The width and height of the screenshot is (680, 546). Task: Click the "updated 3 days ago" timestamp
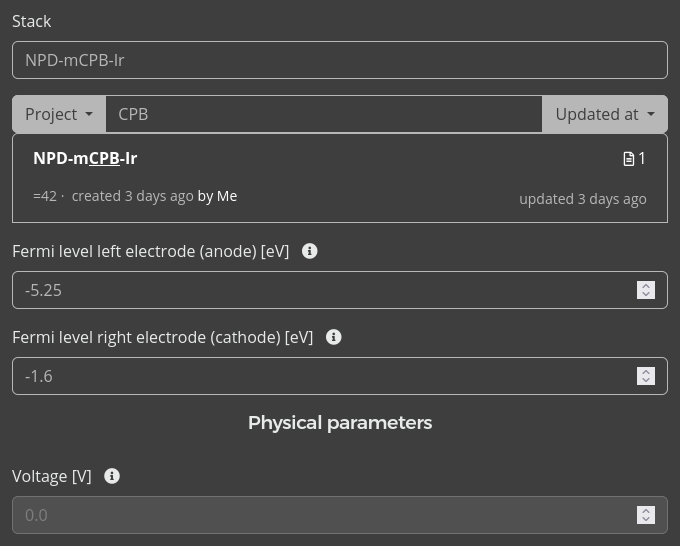(x=582, y=198)
